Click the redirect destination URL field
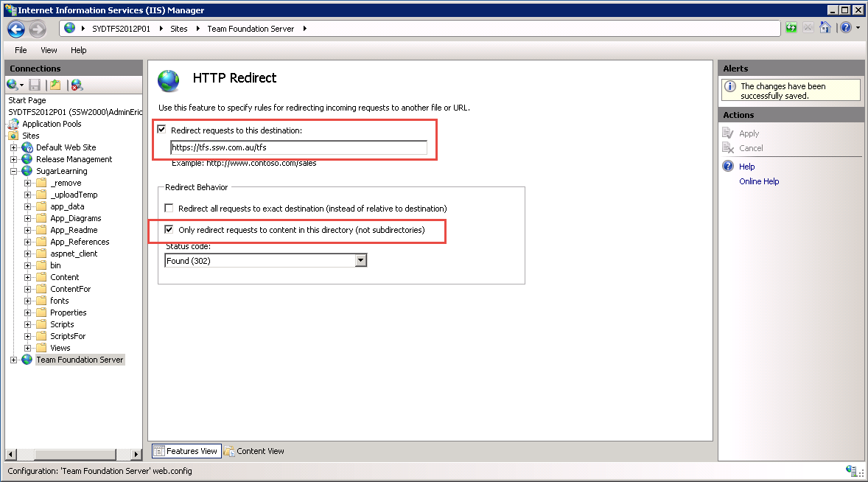The height and width of the screenshot is (482, 868). tap(298, 147)
